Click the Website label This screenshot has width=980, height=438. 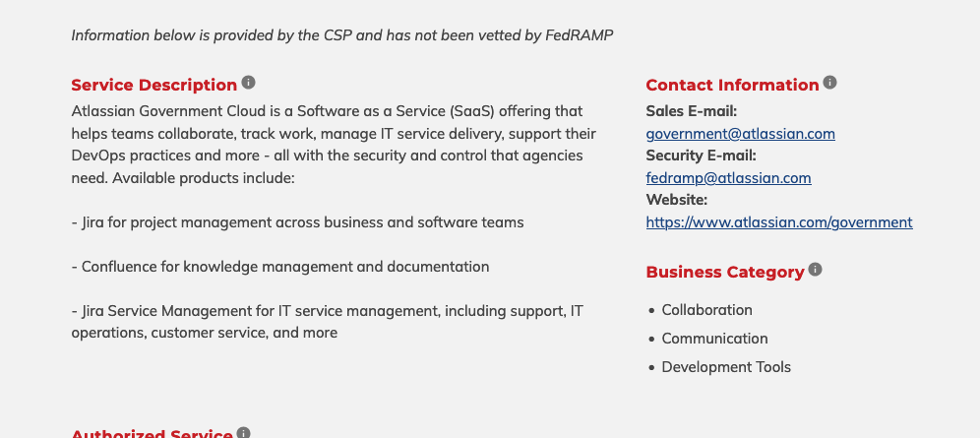tap(676, 200)
